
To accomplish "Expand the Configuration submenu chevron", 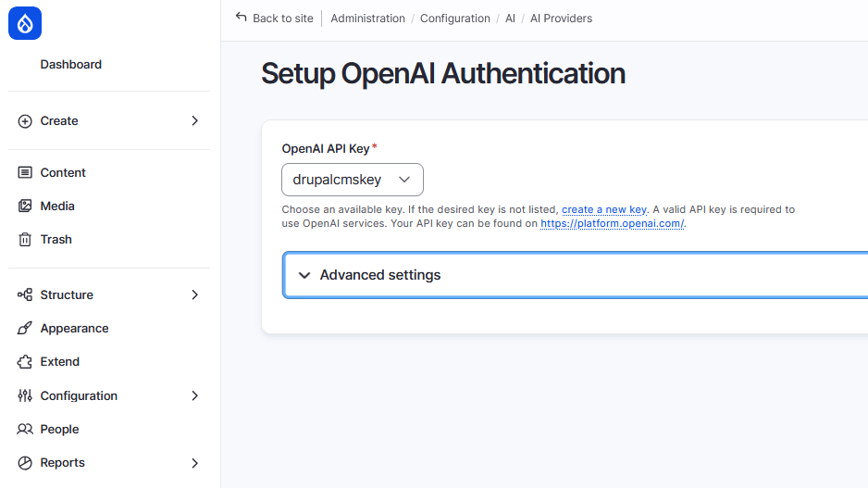I will [x=195, y=395].
